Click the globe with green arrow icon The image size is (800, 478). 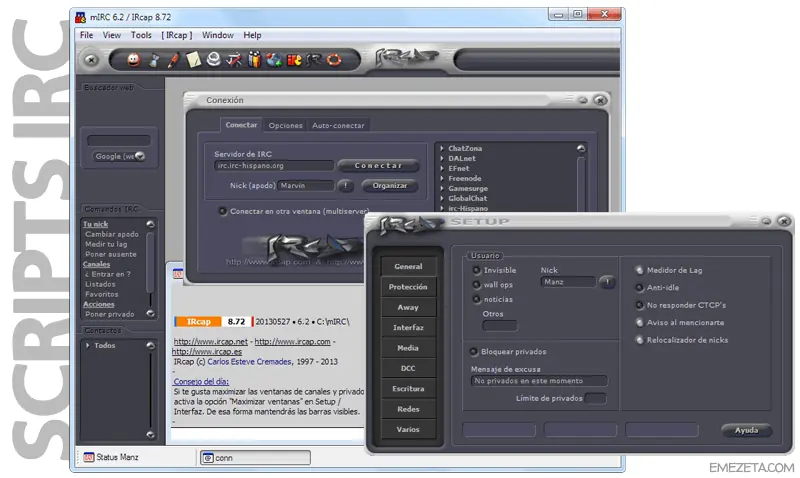pos(274,60)
